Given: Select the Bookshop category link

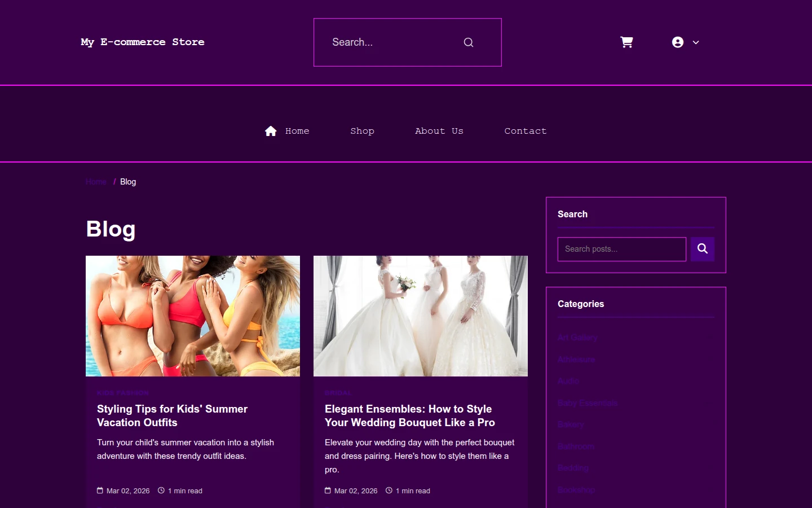Looking at the screenshot, I should pyautogui.click(x=576, y=490).
